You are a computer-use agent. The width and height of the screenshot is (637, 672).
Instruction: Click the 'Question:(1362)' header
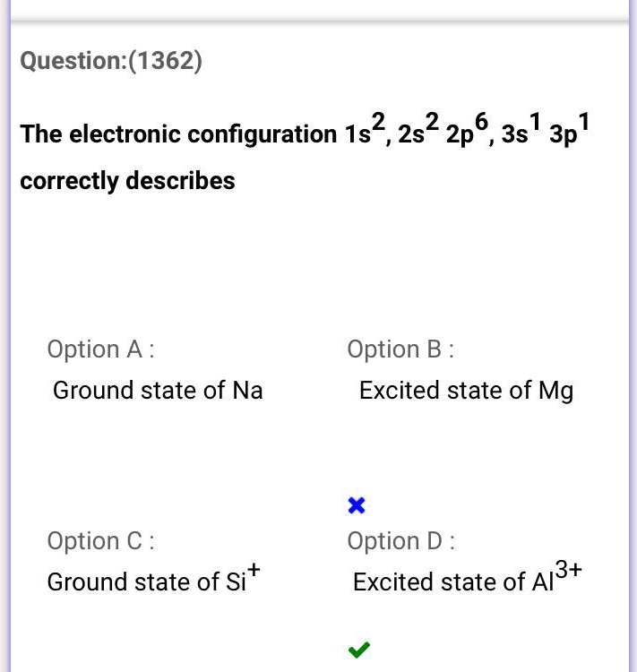click(111, 61)
